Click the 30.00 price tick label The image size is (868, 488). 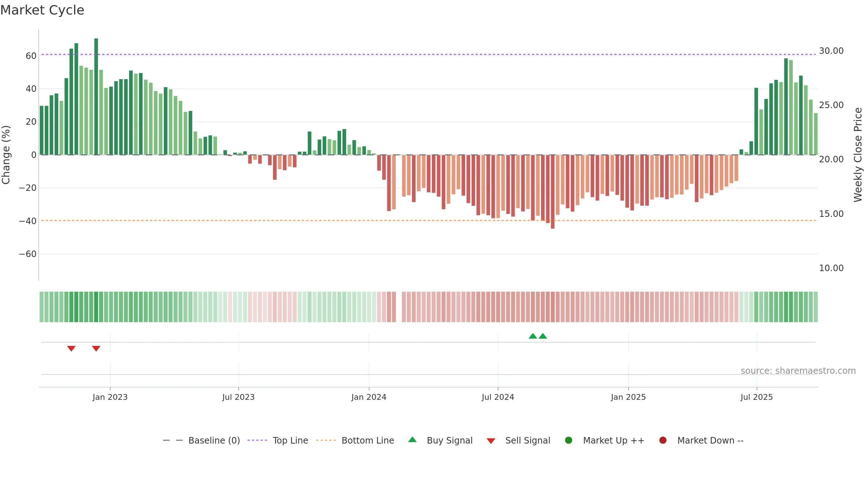831,51
